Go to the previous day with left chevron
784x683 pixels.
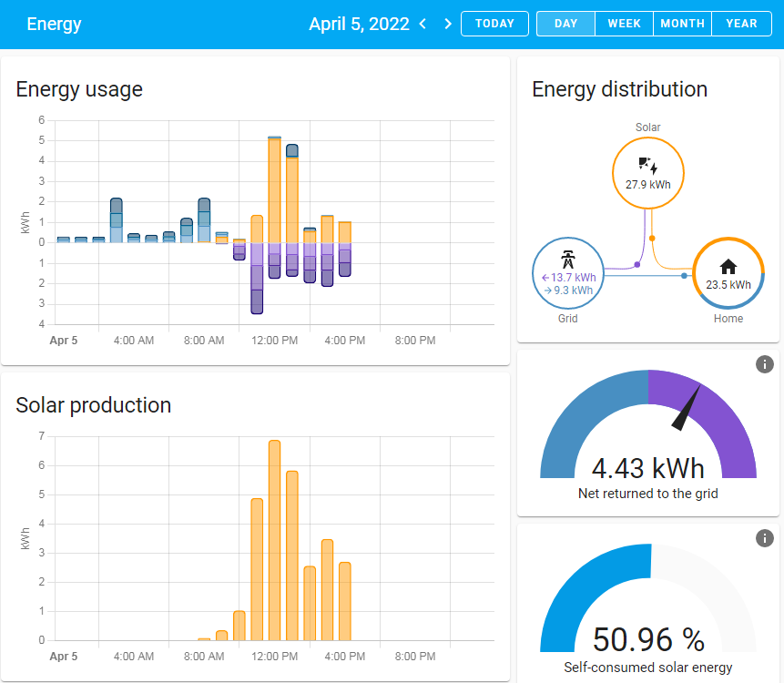click(x=423, y=24)
